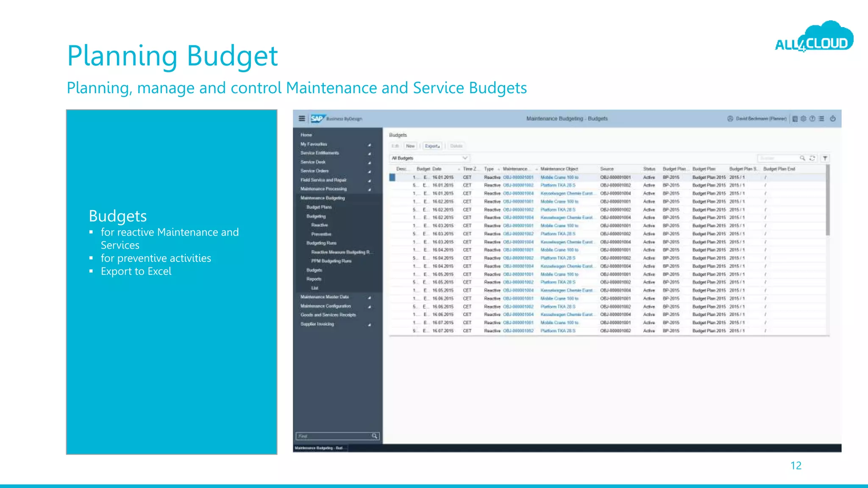Click in the table search field

[x=778, y=158]
